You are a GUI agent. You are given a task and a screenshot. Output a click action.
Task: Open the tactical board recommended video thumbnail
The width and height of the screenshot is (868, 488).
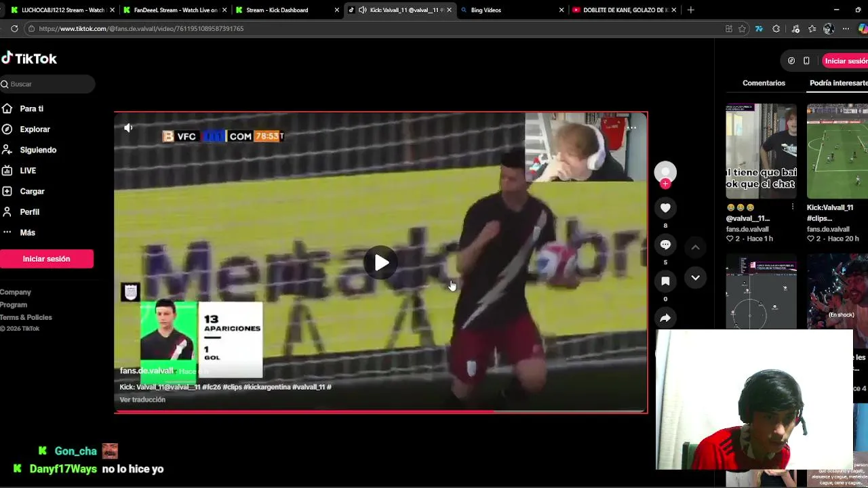(761, 291)
